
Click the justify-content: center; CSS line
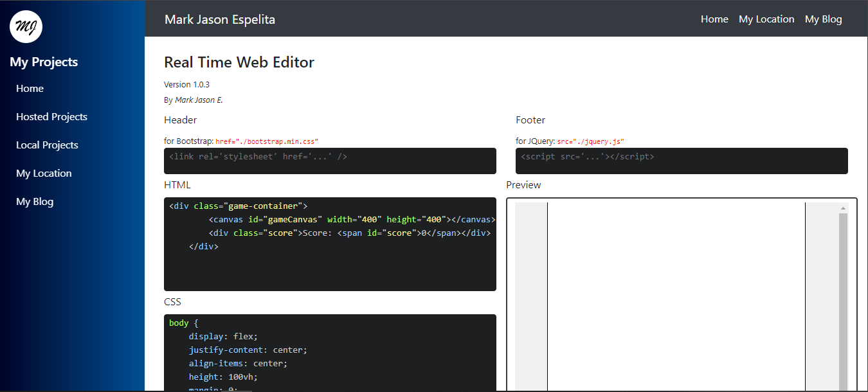click(x=248, y=350)
